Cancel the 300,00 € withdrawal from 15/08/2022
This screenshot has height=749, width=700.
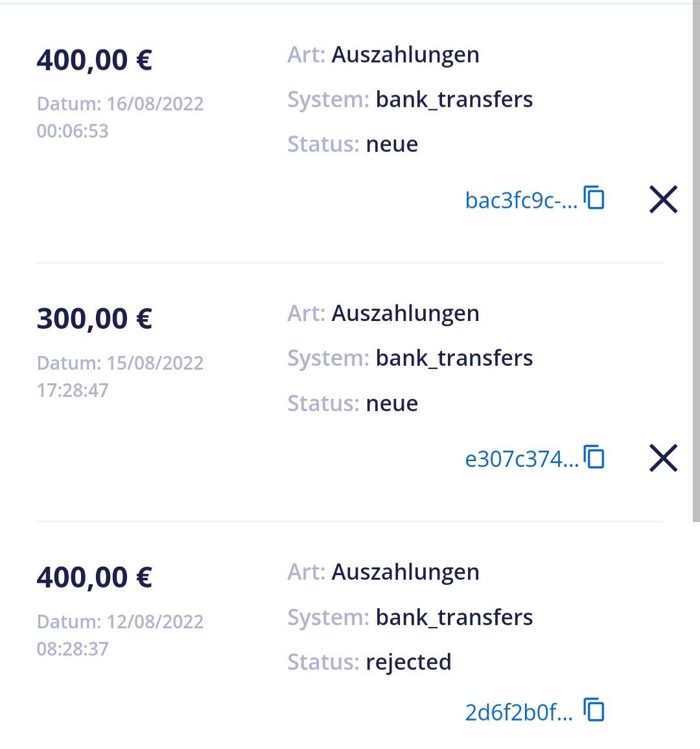(663, 458)
